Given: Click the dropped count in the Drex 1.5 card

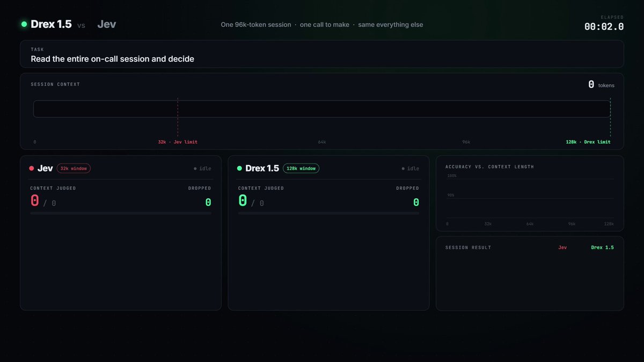Looking at the screenshot, I should point(416,202).
